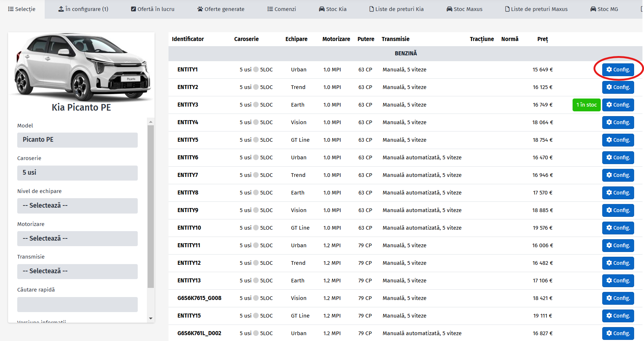The height and width of the screenshot is (341, 644).
Task: Open the Caroserie dropdown showing 5 usi
Action: click(77, 173)
